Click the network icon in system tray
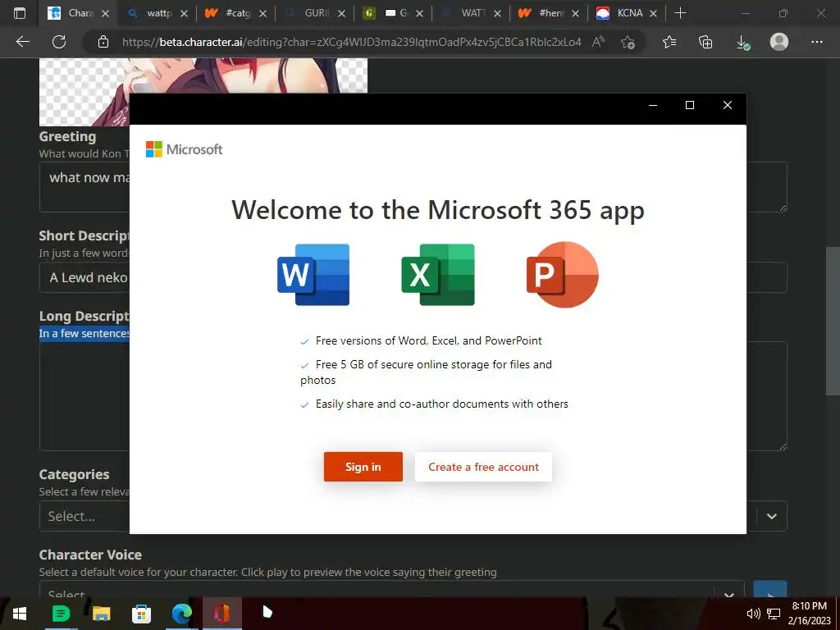Viewport: 840px width, 630px height. click(x=774, y=614)
